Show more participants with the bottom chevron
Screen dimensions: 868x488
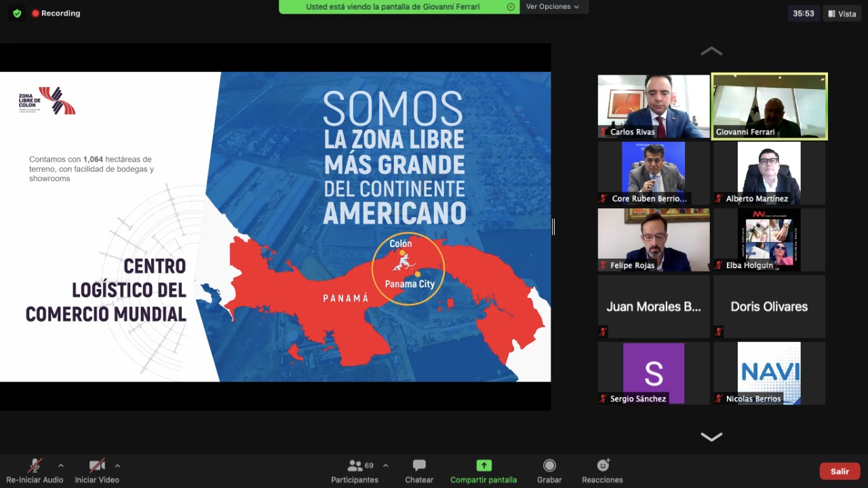(711, 437)
